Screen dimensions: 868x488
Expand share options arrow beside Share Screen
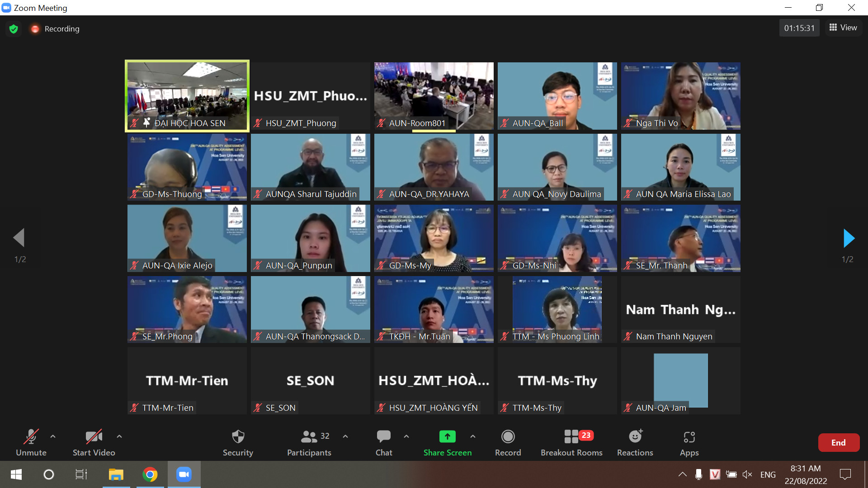point(473,436)
